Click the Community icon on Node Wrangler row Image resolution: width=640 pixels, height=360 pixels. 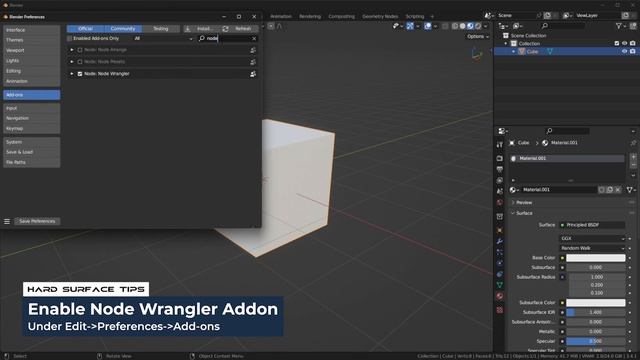253,74
